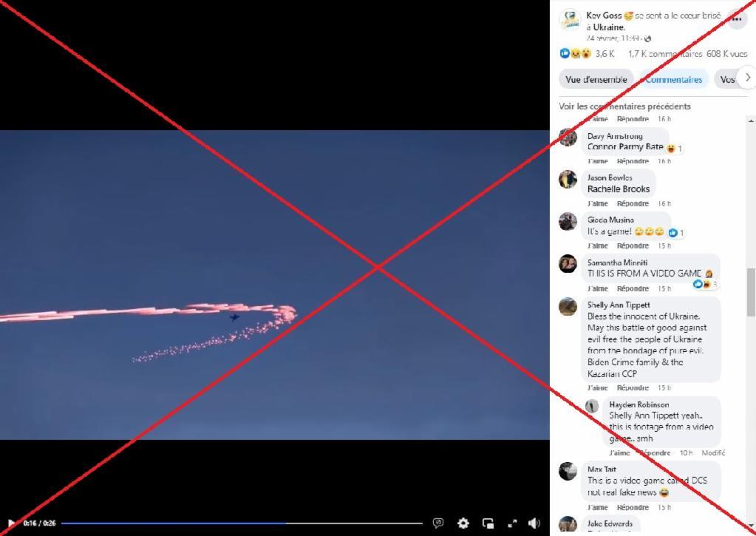Toggle picture-in-picture mode icon
Screen dimensions: 756x536
488,523
